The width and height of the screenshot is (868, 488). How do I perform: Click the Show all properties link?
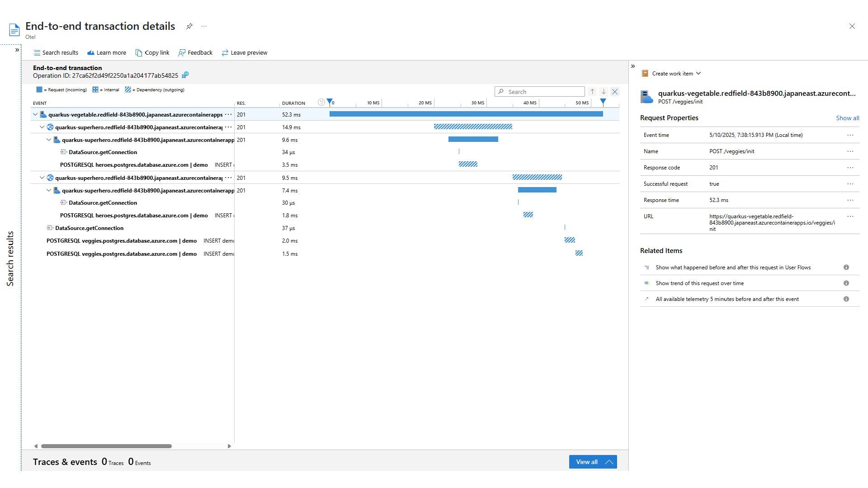tap(847, 118)
